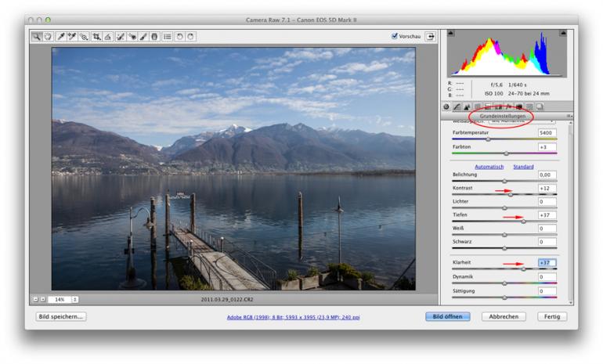Click the Kontrast slider handle
Screen dimensions: 603x364
pyautogui.click(x=511, y=194)
